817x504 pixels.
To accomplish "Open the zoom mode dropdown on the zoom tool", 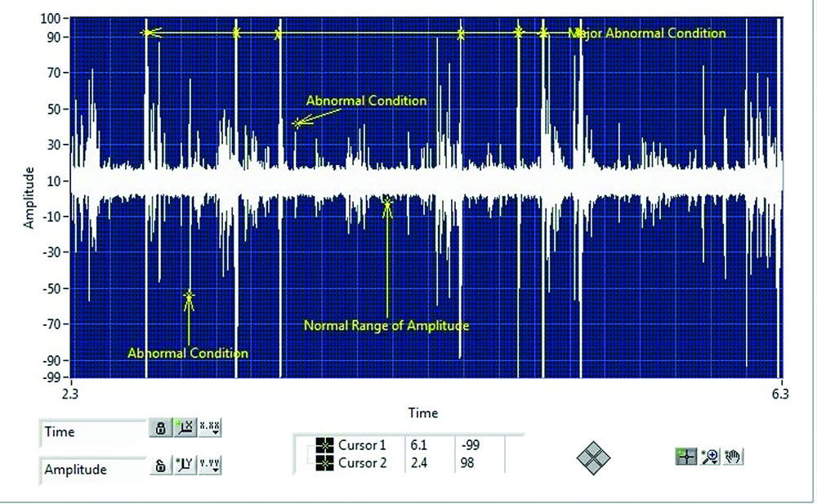I will click(x=714, y=462).
